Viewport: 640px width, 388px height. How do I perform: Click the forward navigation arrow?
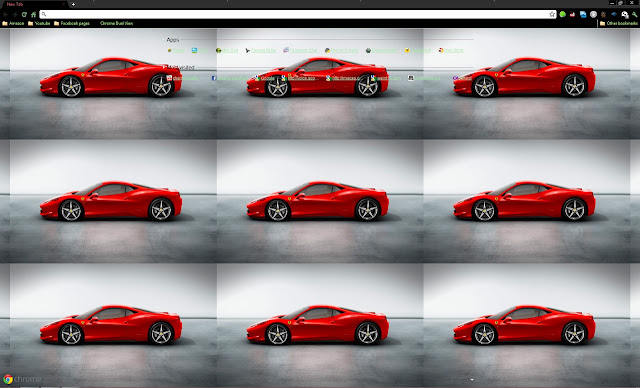coord(15,14)
